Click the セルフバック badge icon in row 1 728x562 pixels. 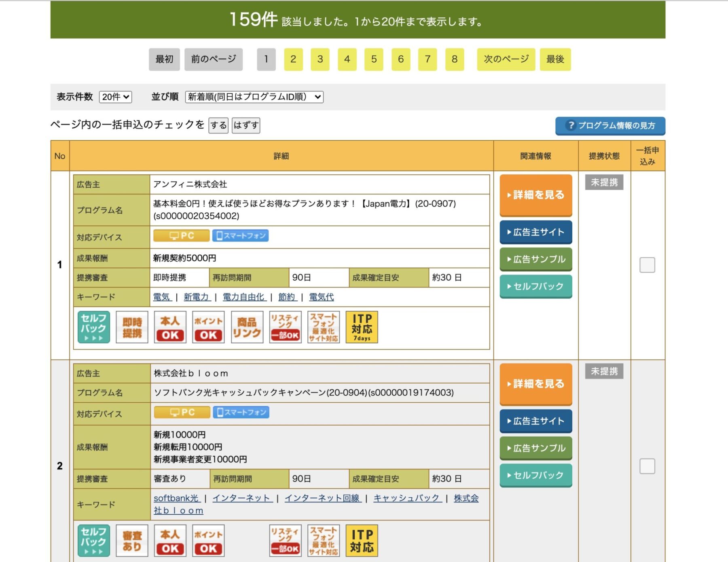pyautogui.click(x=94, y=327)
